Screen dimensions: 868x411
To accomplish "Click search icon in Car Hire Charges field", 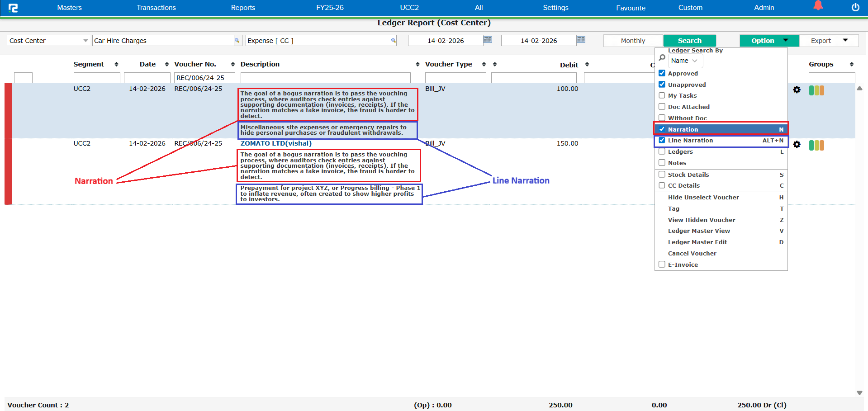I will (x=237, y=41).
